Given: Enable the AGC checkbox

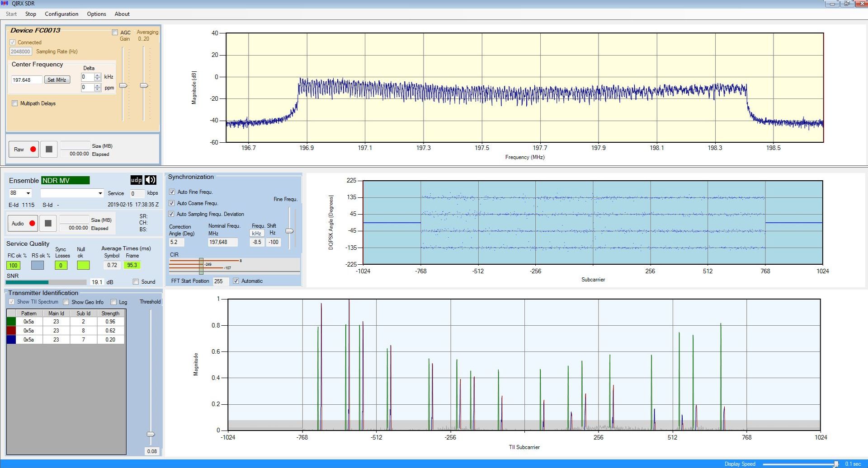Looking at the screenshot, I should (115, 33).
